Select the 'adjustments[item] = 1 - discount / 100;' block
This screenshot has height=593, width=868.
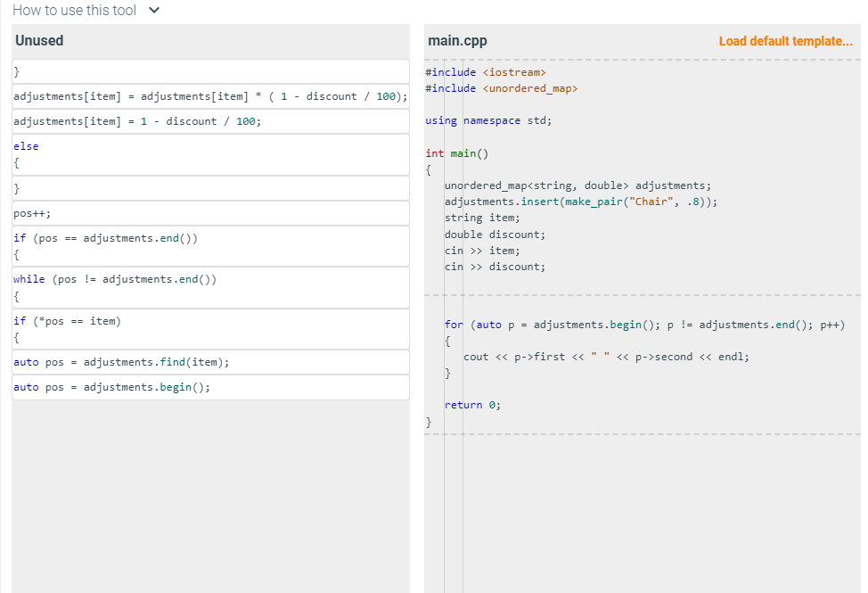(x=210, y=120)
